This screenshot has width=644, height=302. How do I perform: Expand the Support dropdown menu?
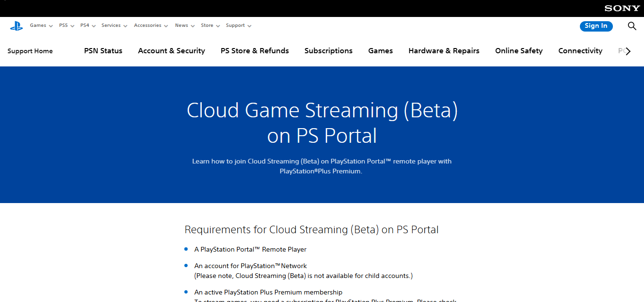(239, 25)
